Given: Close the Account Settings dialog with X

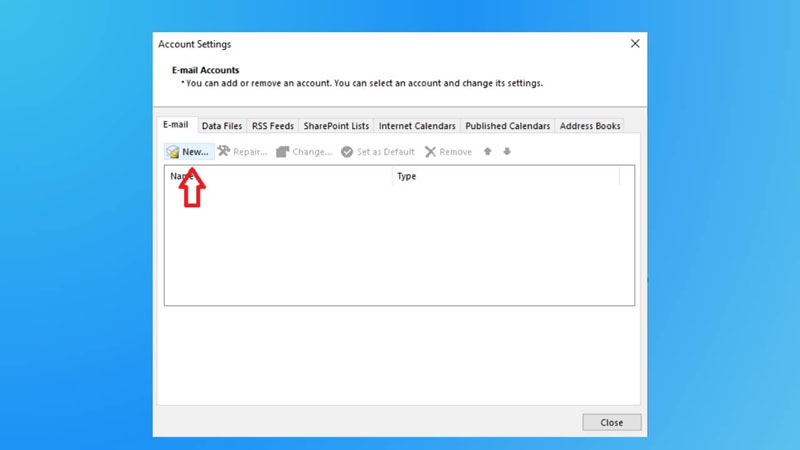Looking at the screenshot, I should (x=635, y=44).
